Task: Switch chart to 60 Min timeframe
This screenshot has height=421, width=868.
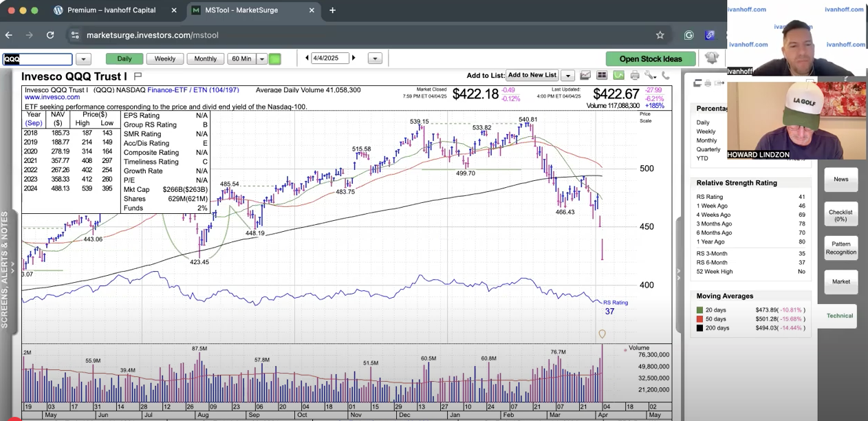Action: [x=241, y=59]
